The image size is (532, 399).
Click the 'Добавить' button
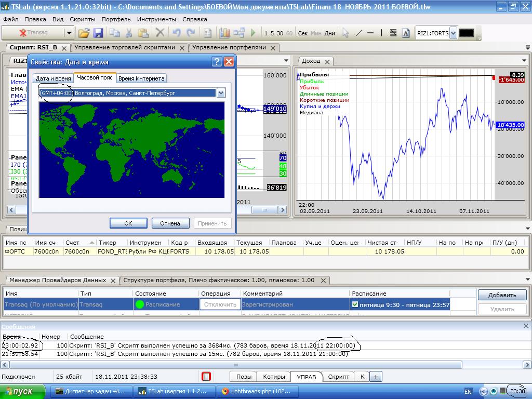click(502, 295)
